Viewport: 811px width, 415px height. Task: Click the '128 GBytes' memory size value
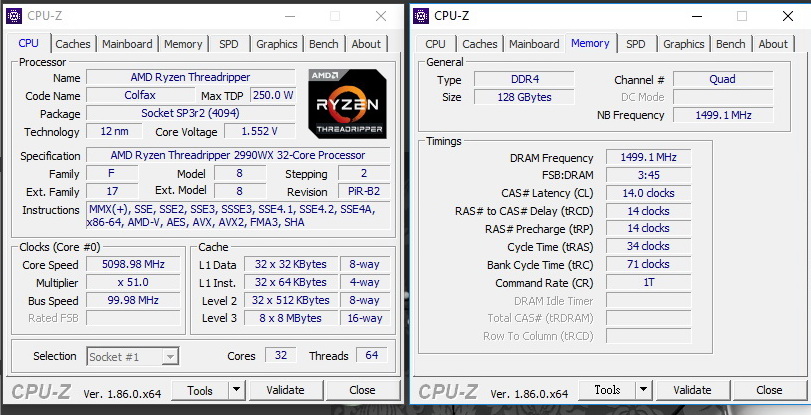click(x=524, y=97)
